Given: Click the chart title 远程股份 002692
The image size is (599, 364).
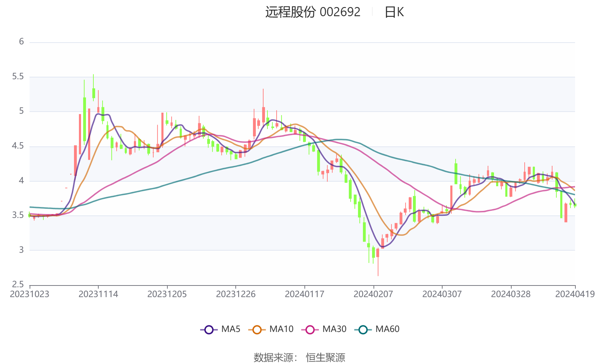Looking at the screenshot, I should (313, 12).
